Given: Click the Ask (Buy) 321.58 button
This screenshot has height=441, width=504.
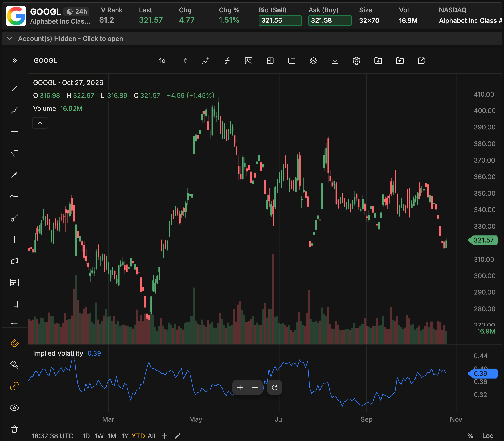Looking at the screenshot, I should [330, 20].
